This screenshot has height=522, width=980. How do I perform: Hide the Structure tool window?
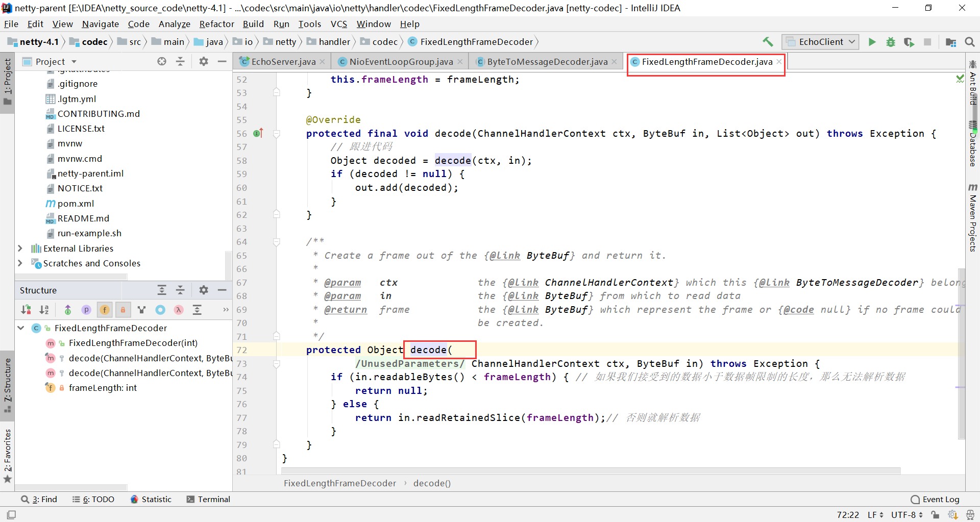click(222, 290)
